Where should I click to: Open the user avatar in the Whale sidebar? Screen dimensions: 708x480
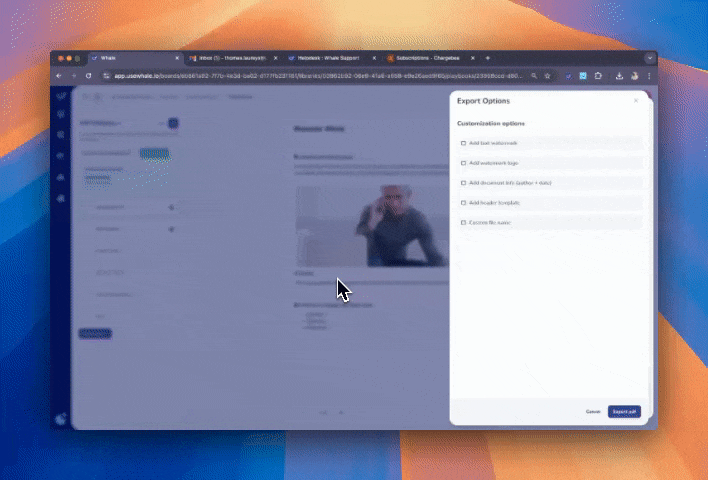click(61, 419)
